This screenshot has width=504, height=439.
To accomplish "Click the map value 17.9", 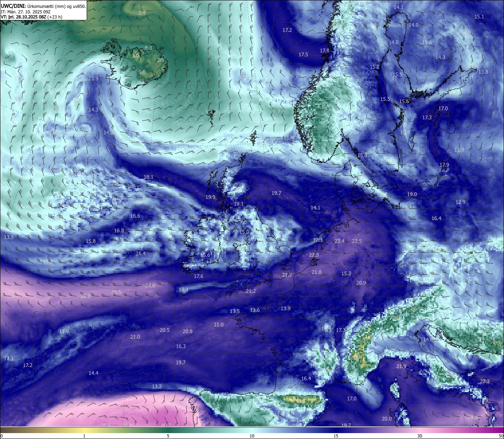I will click(444, 165).
